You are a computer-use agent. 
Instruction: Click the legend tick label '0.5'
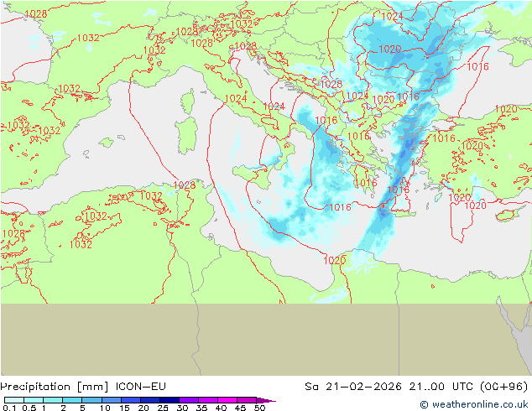29,408
